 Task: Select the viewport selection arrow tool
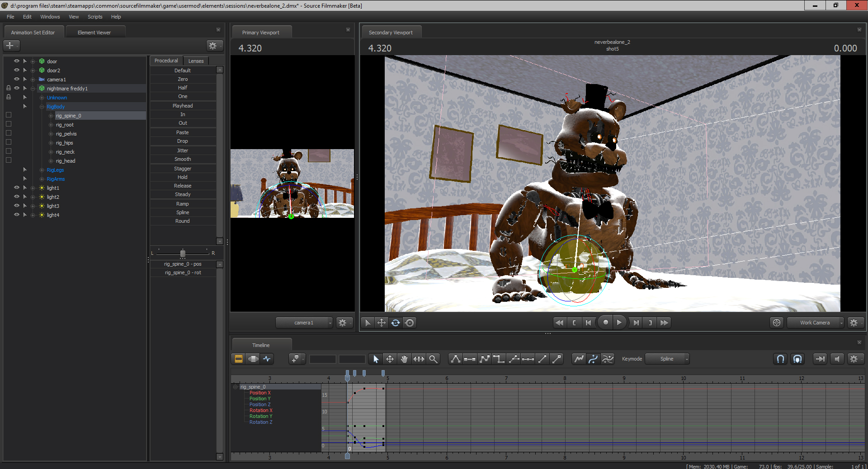coord(368,323)
